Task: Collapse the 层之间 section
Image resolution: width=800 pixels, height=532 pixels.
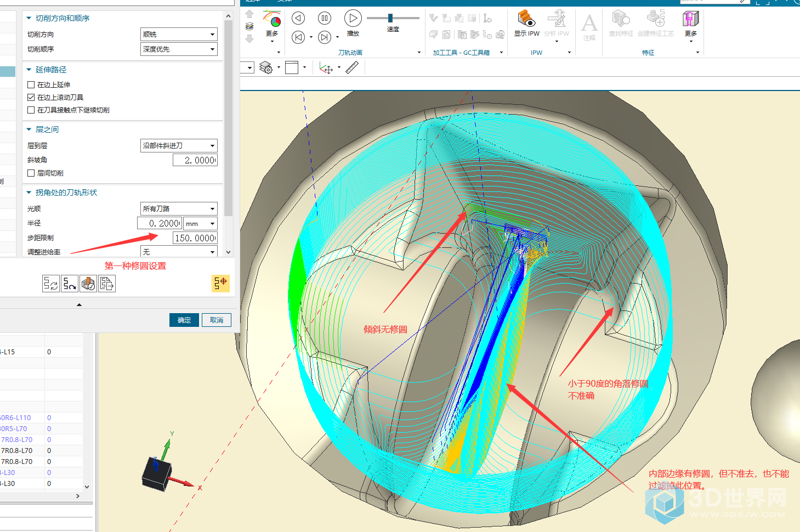Action: point(29,129)
